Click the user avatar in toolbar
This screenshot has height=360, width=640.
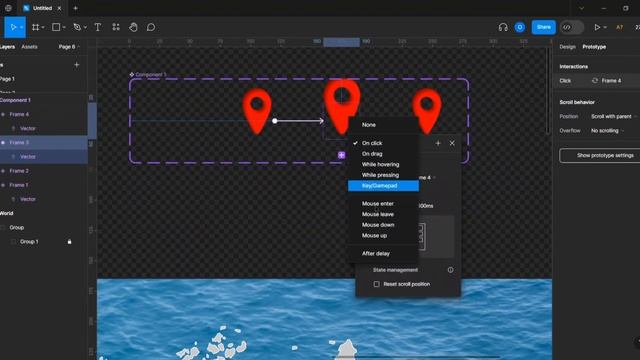click(x=520, y=27)
